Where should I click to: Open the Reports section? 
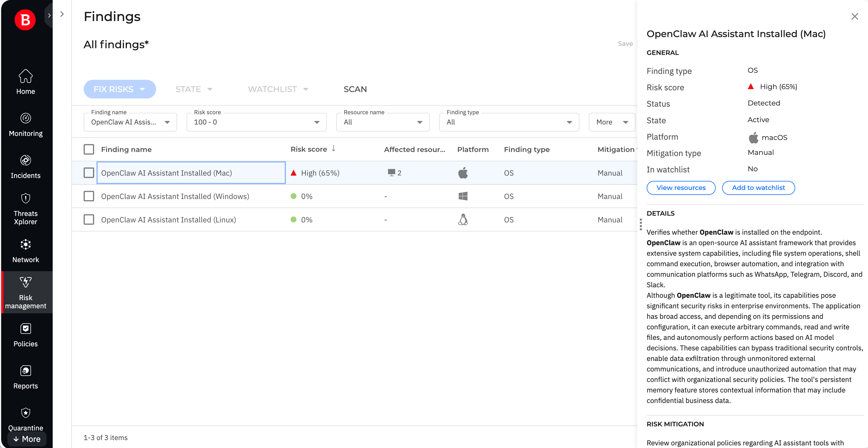(x=26, y=376)
